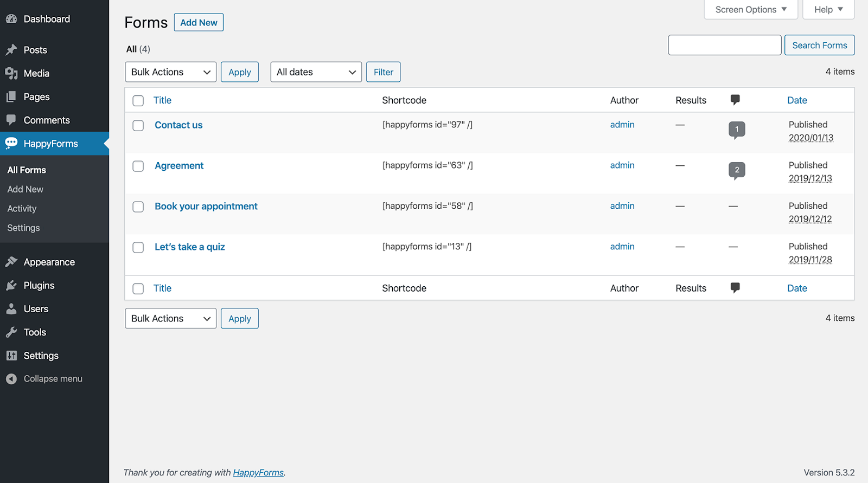Click shortcode [happyforms id="58" /]

pyautogui.click(x=427, y=206)
